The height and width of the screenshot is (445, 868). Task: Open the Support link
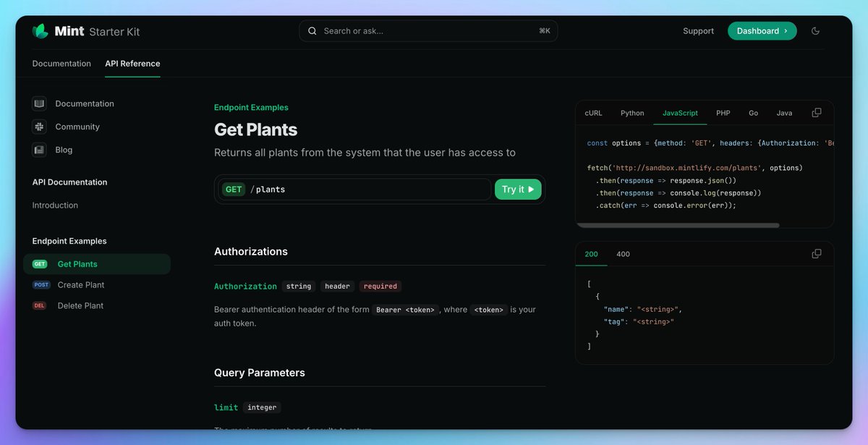point(698,31)
